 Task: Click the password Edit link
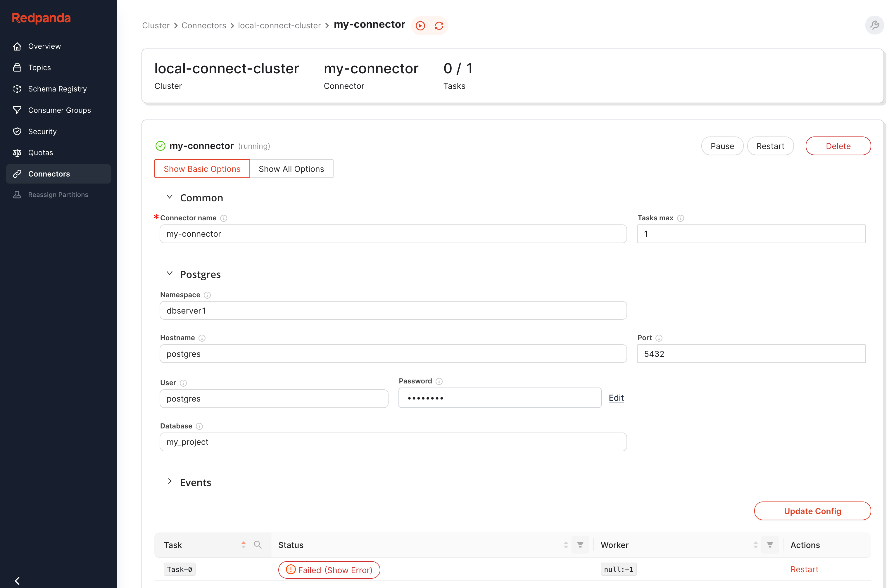point(616,398)
